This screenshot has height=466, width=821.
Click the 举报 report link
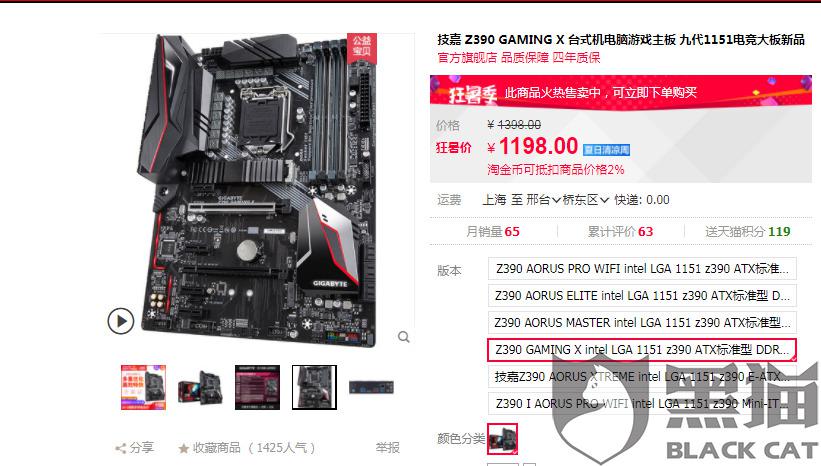click(387, 448)
